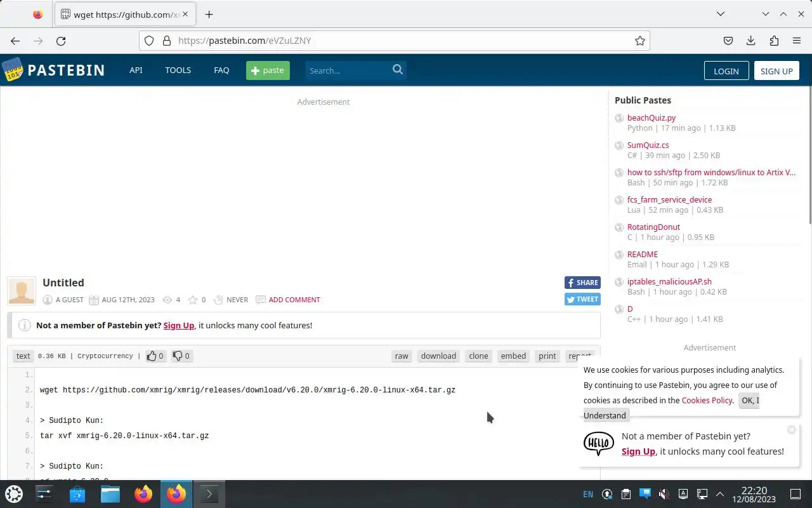Click the LOGIN button
The height and width of the screenshot is (508, 812).
coord(726,71)
